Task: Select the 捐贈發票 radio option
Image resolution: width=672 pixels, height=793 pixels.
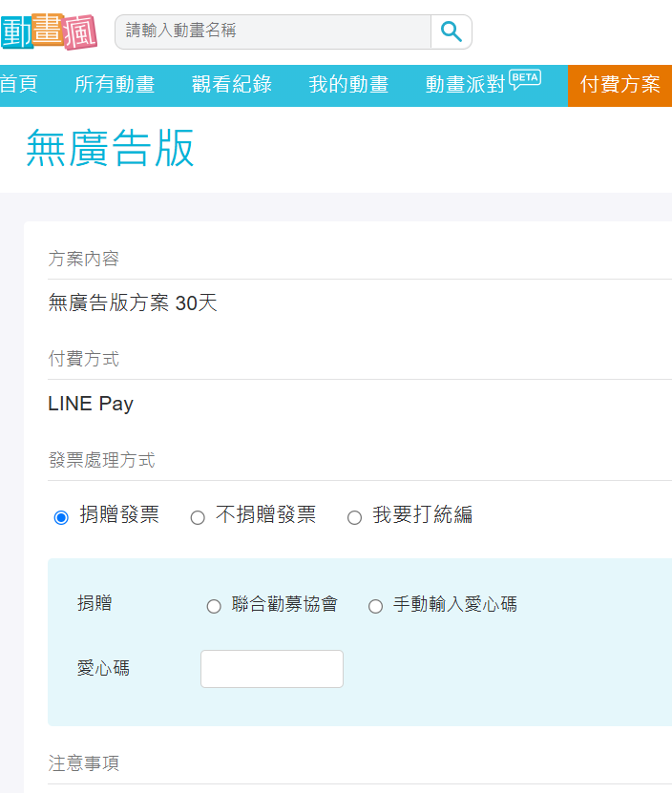Action: click(x=61, y=517)
